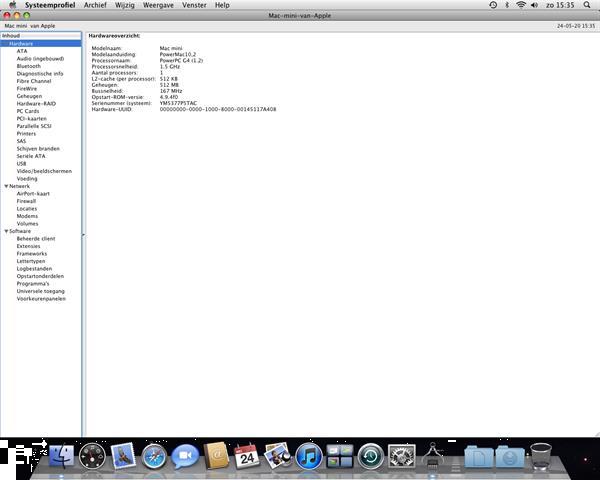
Task: Select Lettertypen under Software
Action: (31, 261)
